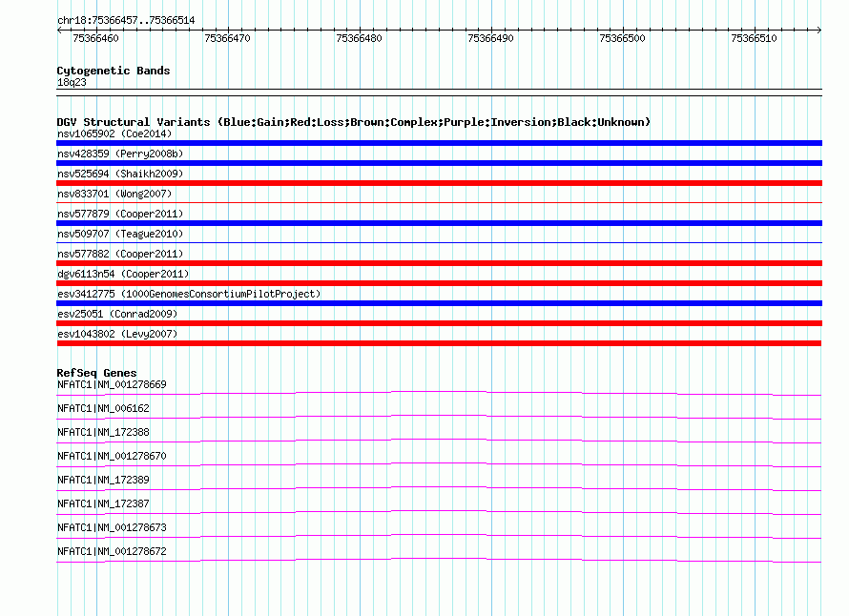Click ruler position 75366480
Viewport: 849px width, 616px height.
click(x=359, y=38)
